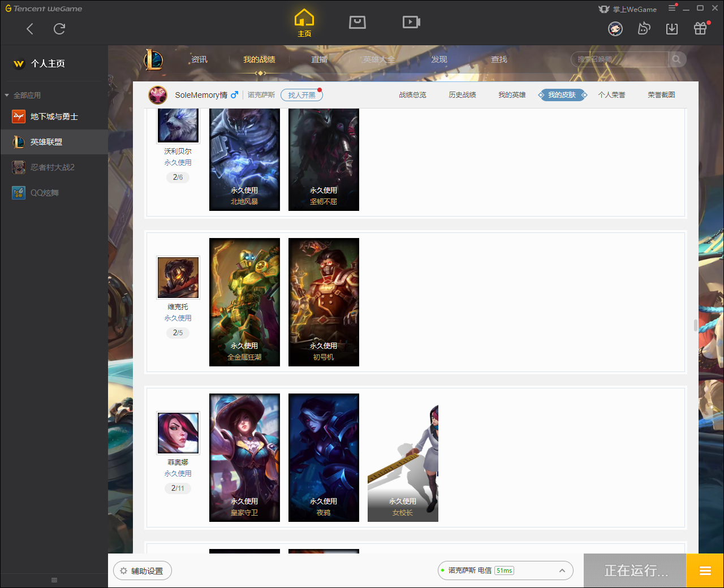Viewport: 724px width, 588px height.
Task: Open the user avatar in the top bar
Action: point(615,28)
